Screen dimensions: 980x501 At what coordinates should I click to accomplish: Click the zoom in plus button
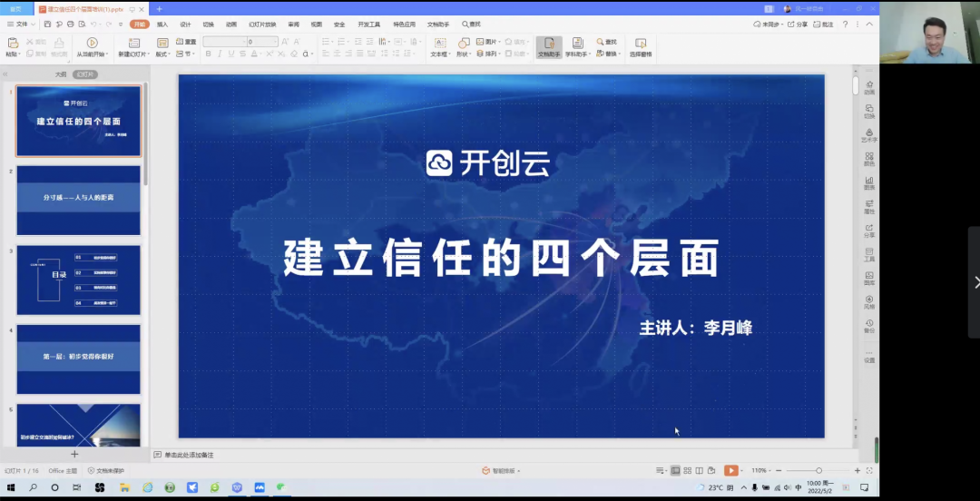(857, 470)
